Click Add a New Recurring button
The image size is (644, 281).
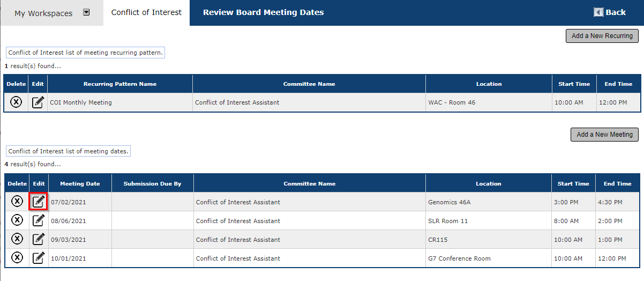[x=602, y=36]
